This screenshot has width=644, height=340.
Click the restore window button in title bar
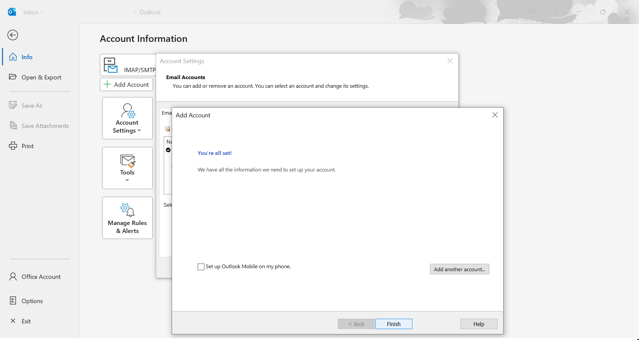[x=603, y=12]
